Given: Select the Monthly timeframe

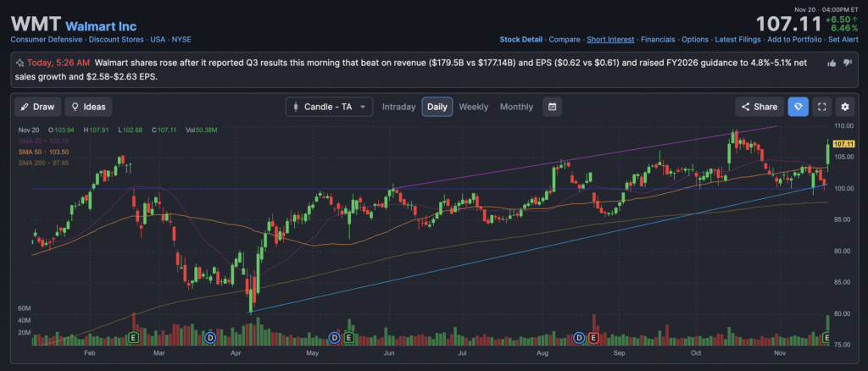Looking at the screenshot, I should point(516,107).
